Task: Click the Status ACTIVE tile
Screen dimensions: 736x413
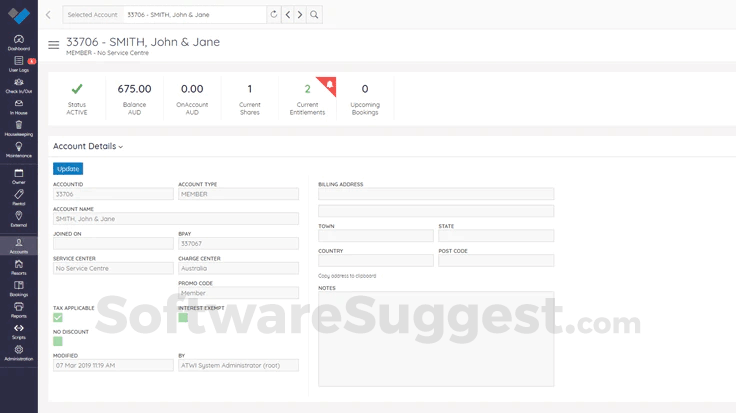Action: coord(77,99)
